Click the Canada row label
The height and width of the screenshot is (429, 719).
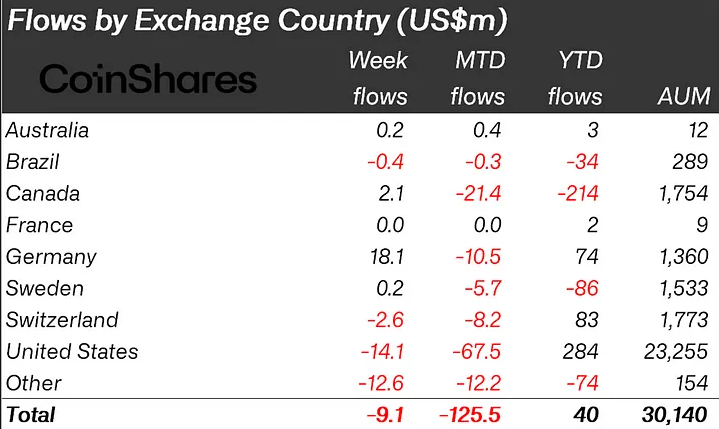(x=43, y=193)
